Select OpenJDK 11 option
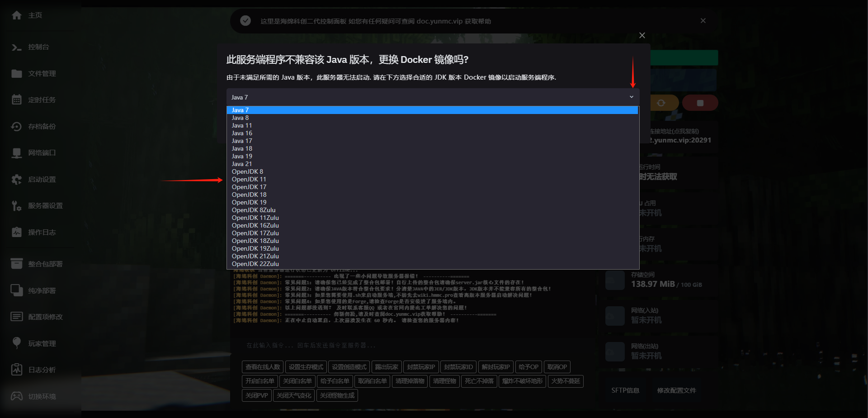The width and height of the screenshot is (868, 418). point(432,179)
